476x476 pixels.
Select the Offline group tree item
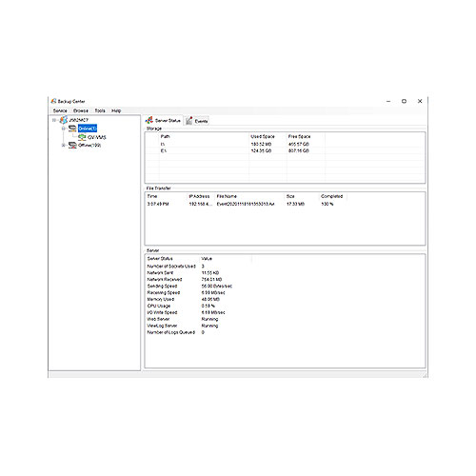click(89, 145)
